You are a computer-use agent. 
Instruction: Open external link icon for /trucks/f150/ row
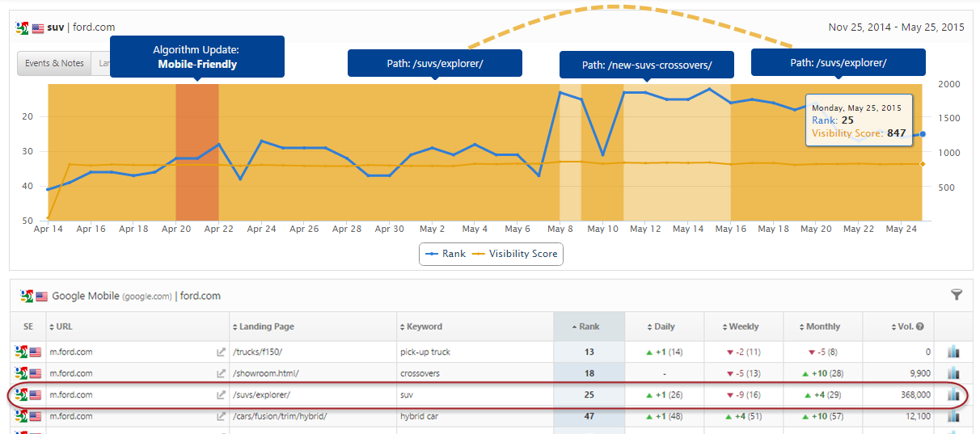click(x=220, y=352)
